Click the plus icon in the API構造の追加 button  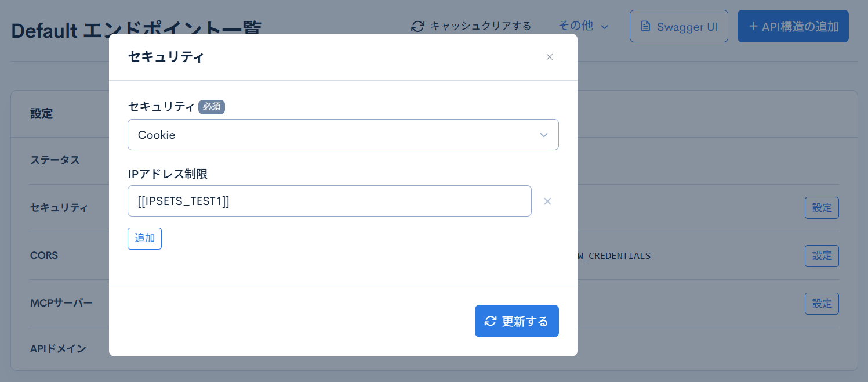coord(753,26)
